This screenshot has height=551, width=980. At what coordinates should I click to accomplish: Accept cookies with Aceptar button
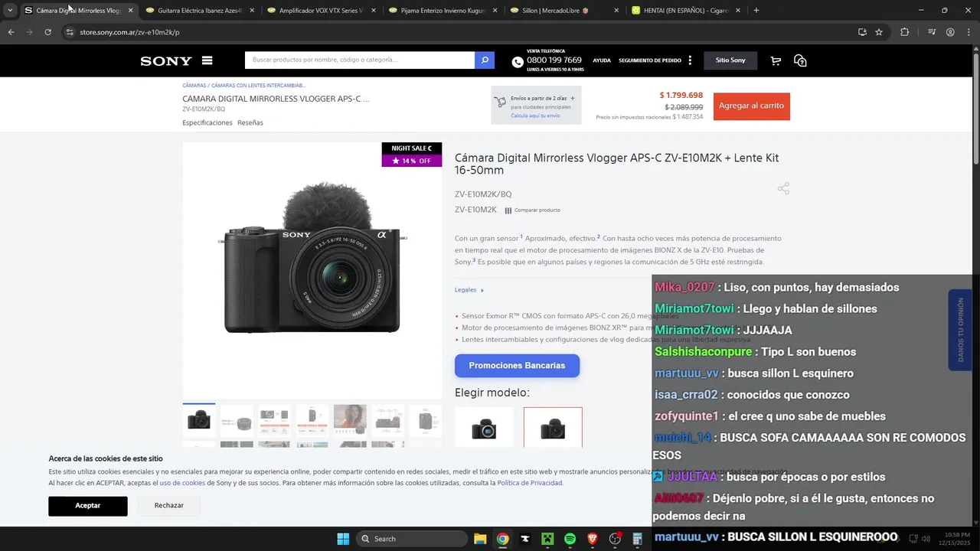(x=88, y=506)
